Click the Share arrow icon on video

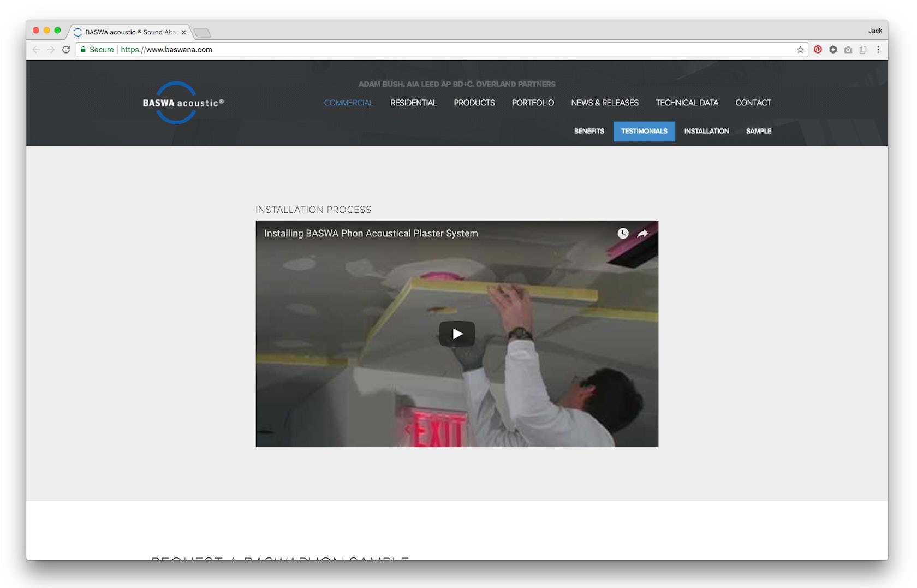tap(642, 233)
